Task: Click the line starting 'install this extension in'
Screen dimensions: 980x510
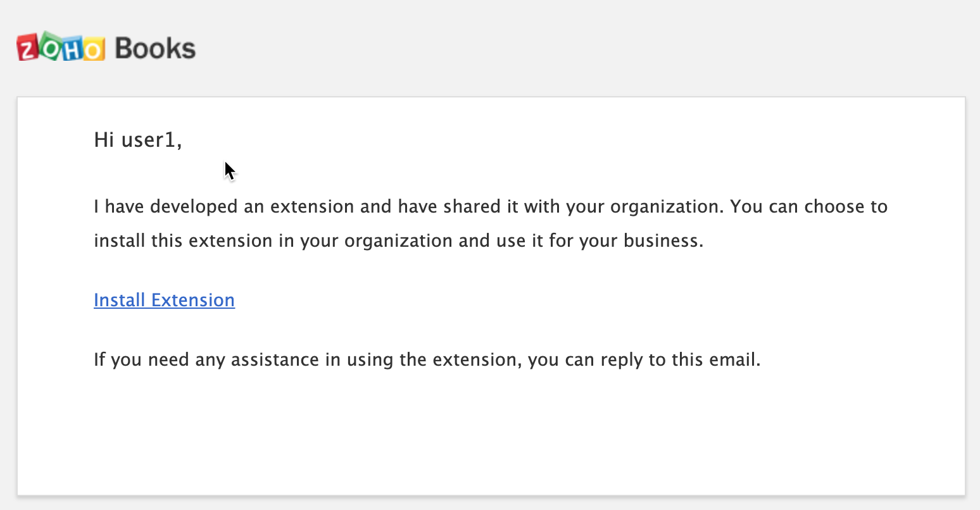Action: [399, 241]
